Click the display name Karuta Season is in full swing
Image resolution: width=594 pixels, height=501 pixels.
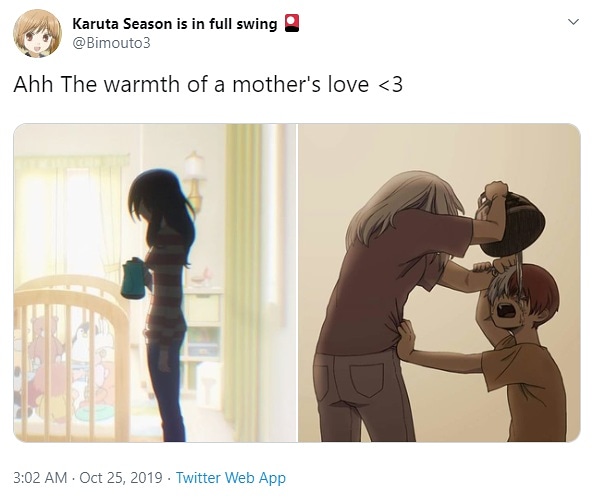(175, 24)
